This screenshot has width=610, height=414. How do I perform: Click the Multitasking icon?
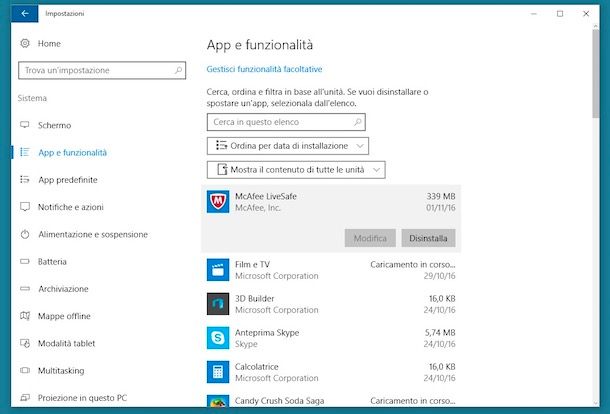tap(25, 370)
